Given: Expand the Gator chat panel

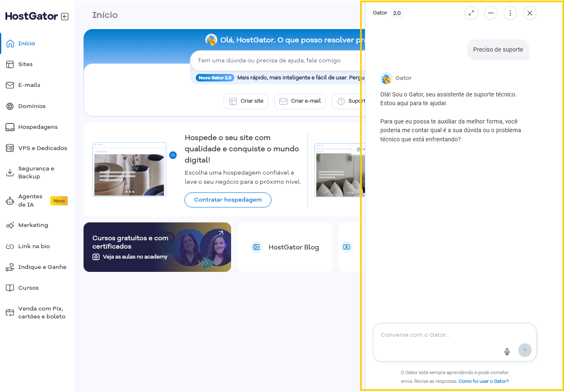Looking at the screenshot, I should (x=471, y=13).
